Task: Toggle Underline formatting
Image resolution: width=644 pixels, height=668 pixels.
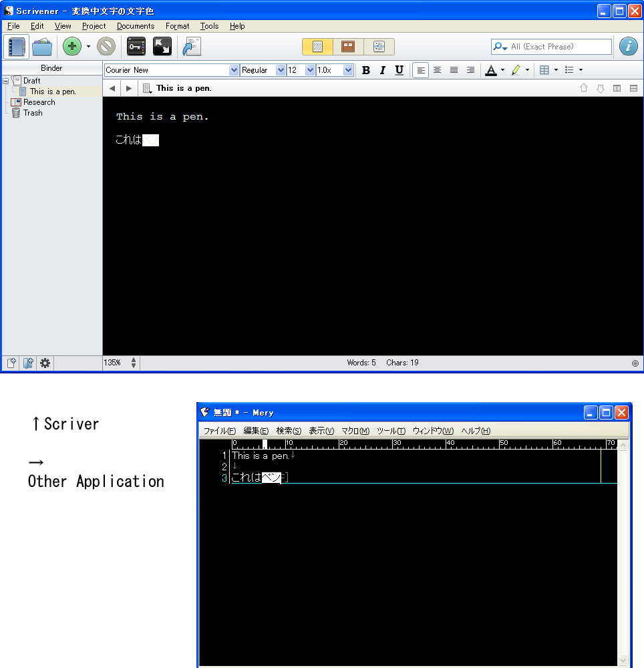Action: pos(399,70)
